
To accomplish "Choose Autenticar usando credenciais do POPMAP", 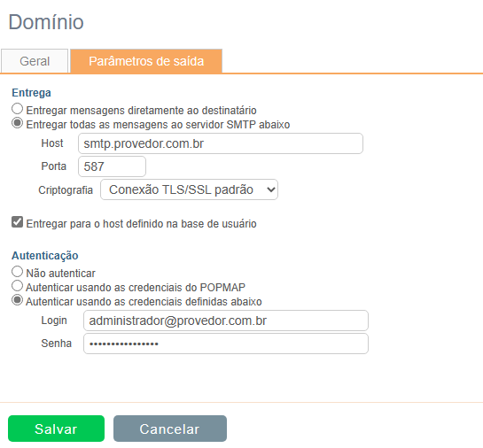I will [17, 286].
